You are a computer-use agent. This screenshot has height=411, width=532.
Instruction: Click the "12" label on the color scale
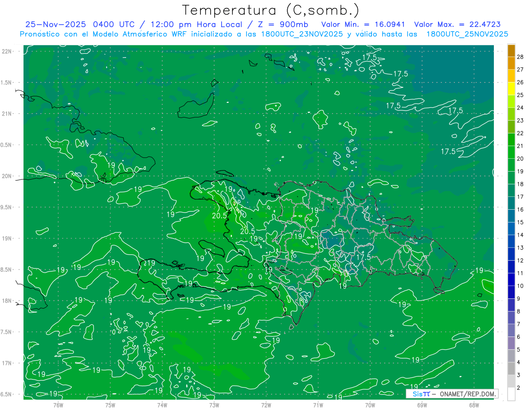click(520, 260)
